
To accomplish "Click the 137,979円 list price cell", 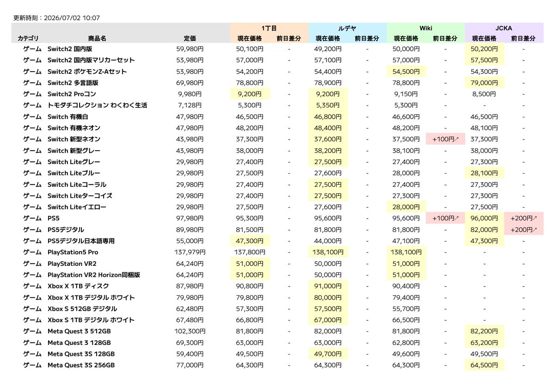I will click(x=190, y=252).
